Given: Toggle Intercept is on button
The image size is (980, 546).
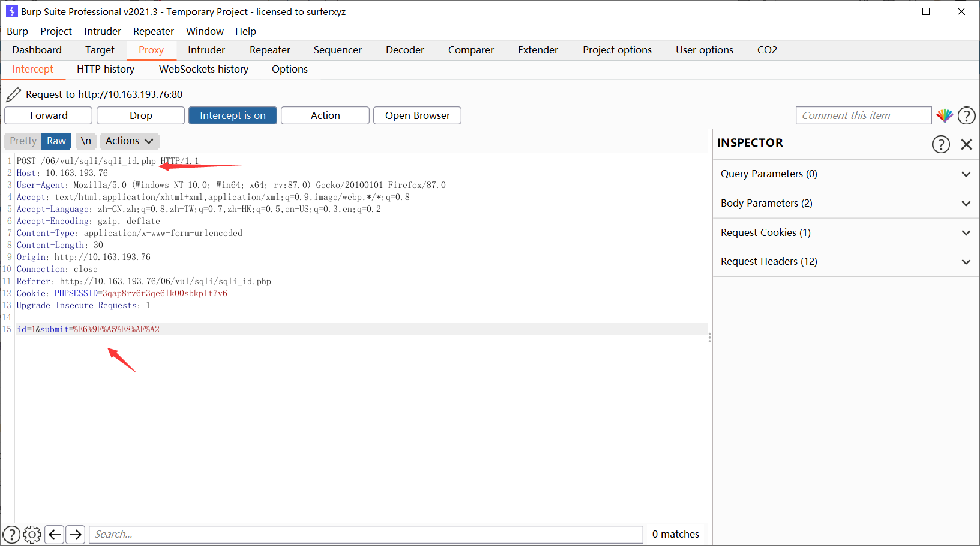Looking at the screenshot, I should pos(233,115).
